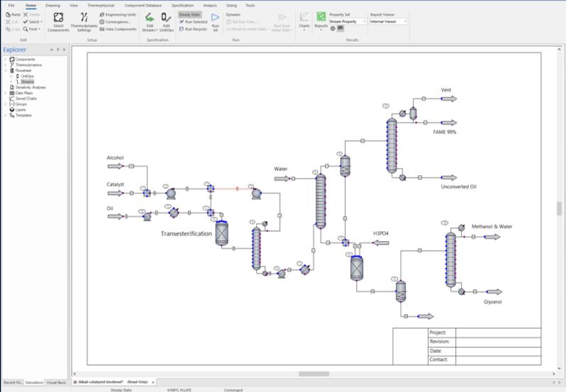Click the round icon below Property Set
The image size is (566, 392).
pos(333,28)
